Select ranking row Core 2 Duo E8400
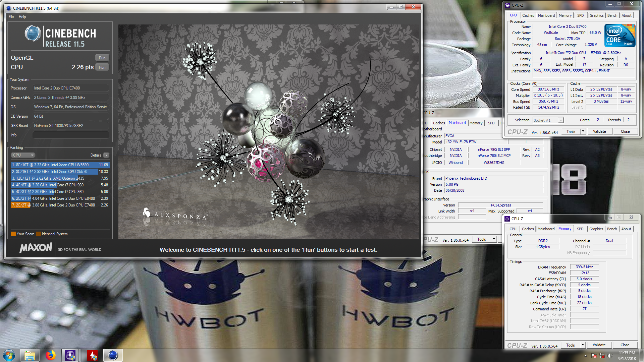 click(60, 198)
